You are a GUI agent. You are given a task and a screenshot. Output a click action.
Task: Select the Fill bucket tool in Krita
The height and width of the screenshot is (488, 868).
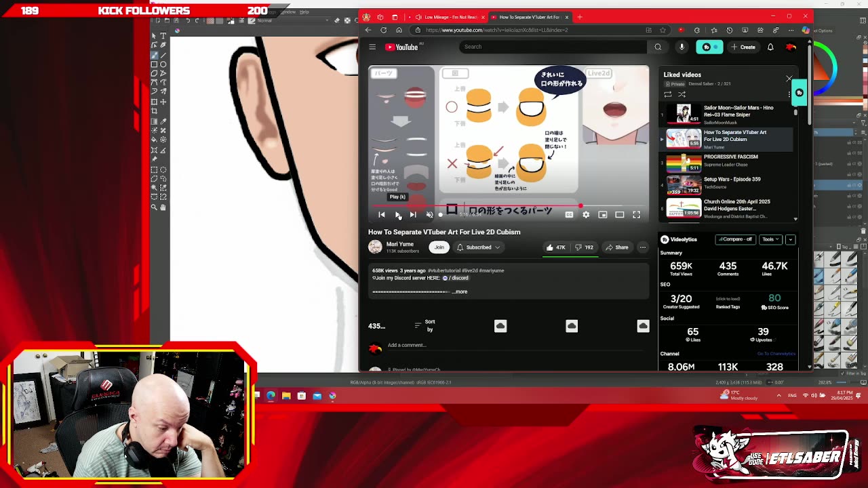154,140
